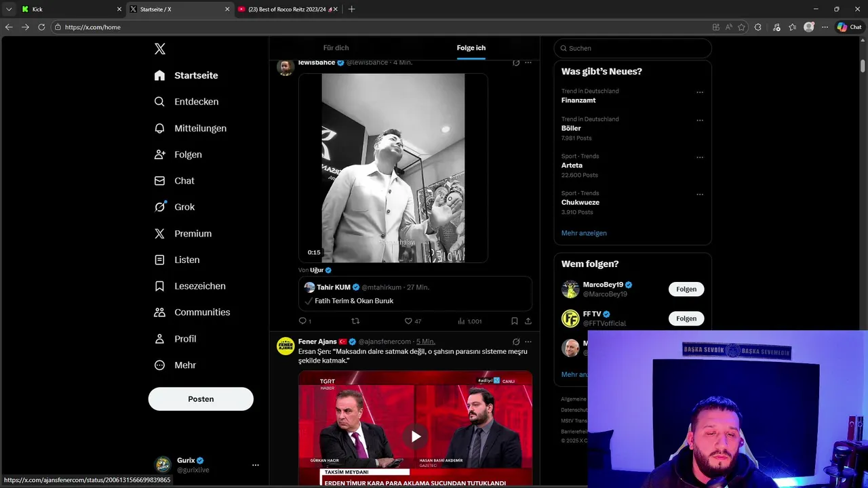Open the FF TV profile avatar
Image resolution: width=868 pixels, height=488 pixels.
(x=570, y=319)
